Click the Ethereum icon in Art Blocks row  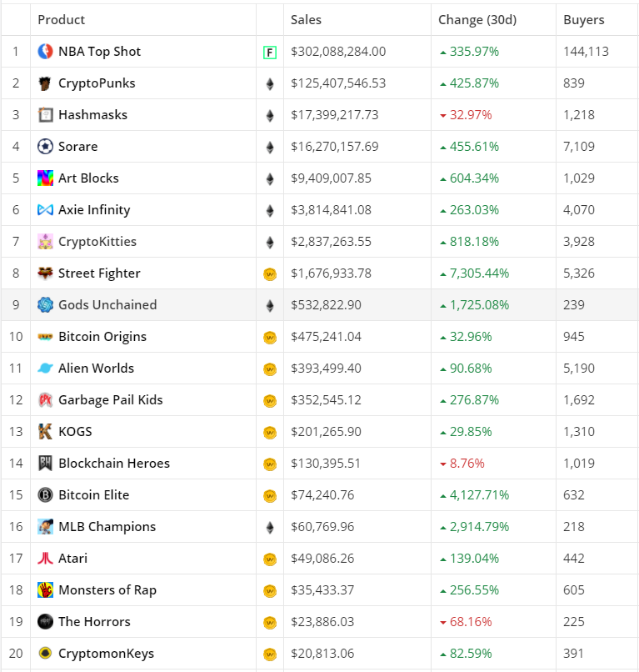click(270, 179)
